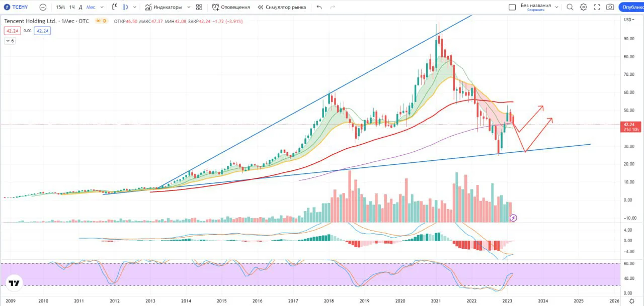The image size is (644, 306).
Task: Click the МИН 42.08 low value
Action: (175, 21)
